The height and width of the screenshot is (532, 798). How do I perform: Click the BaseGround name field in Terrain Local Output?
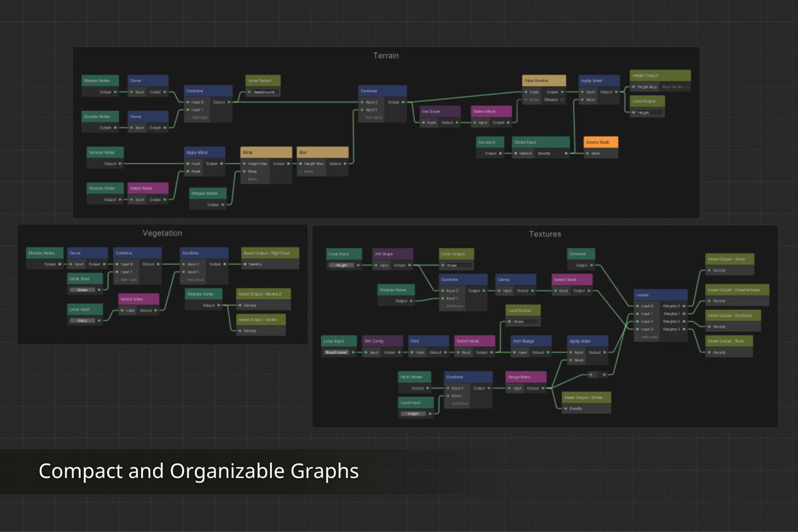265,92
